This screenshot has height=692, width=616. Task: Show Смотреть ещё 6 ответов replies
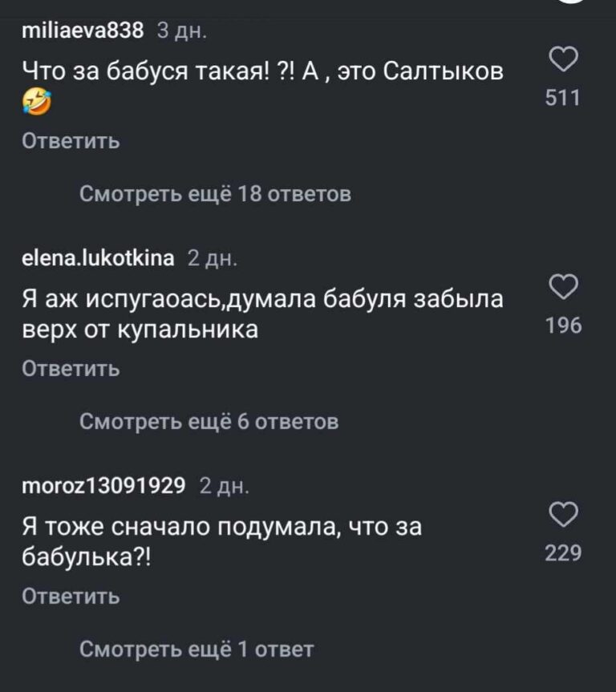209,421
